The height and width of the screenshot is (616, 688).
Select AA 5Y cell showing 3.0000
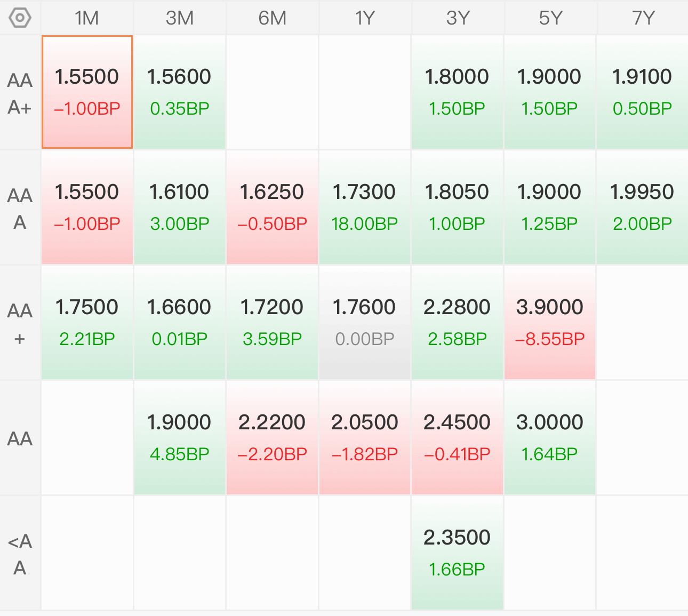pos(550,438)
